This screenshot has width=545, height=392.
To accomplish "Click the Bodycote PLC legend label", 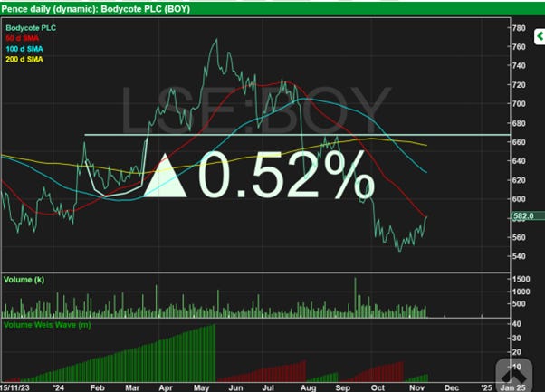I will coord(31,28).
